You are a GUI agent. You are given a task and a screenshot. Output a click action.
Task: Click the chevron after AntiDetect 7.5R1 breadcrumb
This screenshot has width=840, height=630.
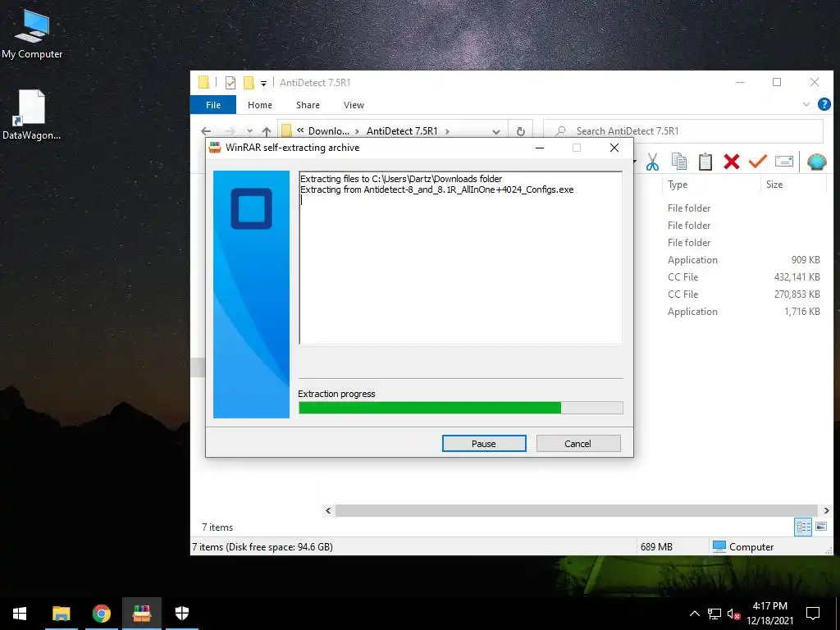[447, 131]
